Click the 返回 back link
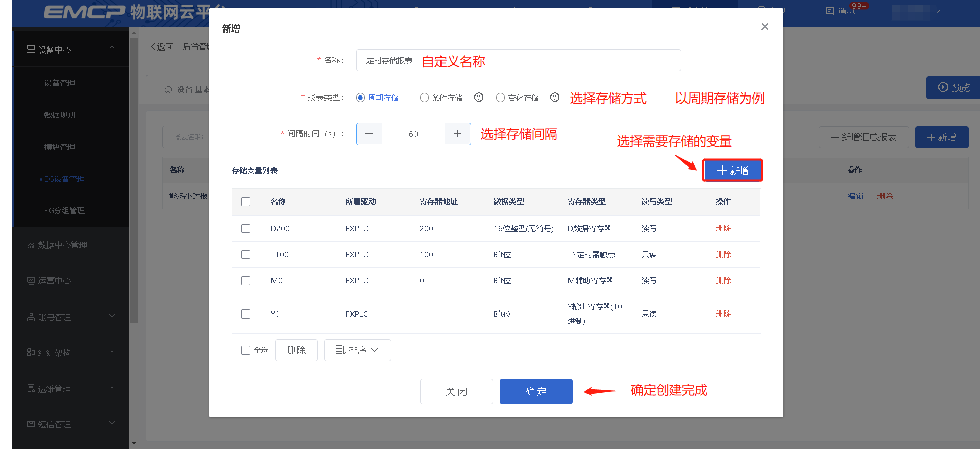 coord(162,46)
